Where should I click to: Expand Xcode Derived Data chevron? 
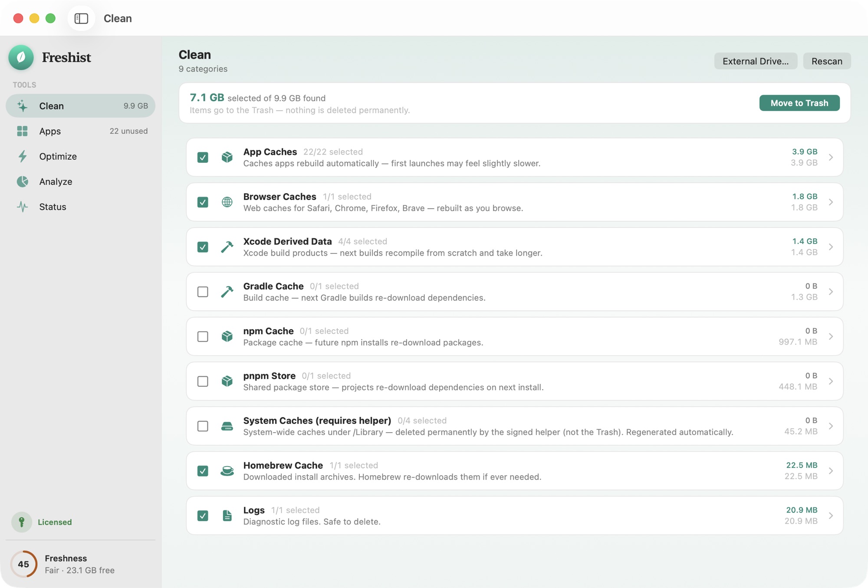click(831, 246)
